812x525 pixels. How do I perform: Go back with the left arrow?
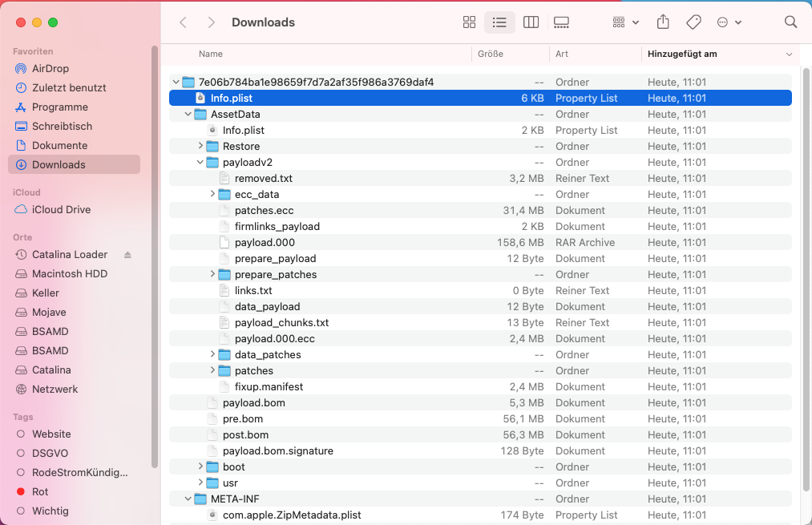tap(183, 22)
